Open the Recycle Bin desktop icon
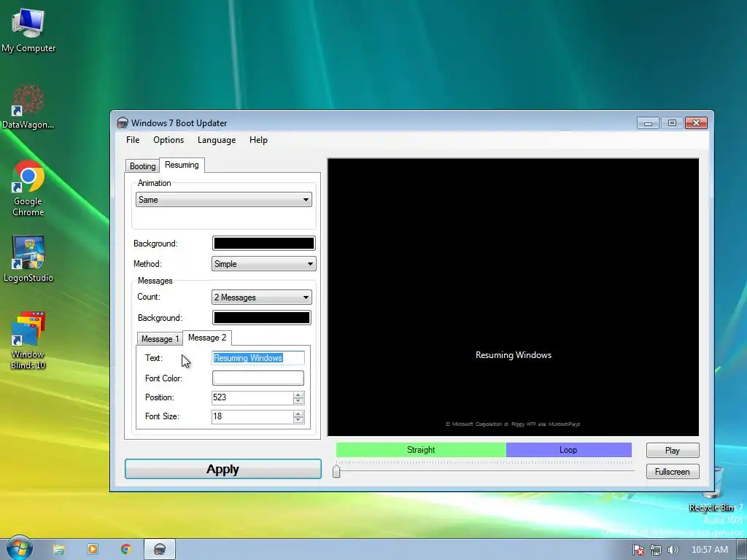Image resolution: width=747 pixels, height=560 pixels. click(x=716, y=488)
